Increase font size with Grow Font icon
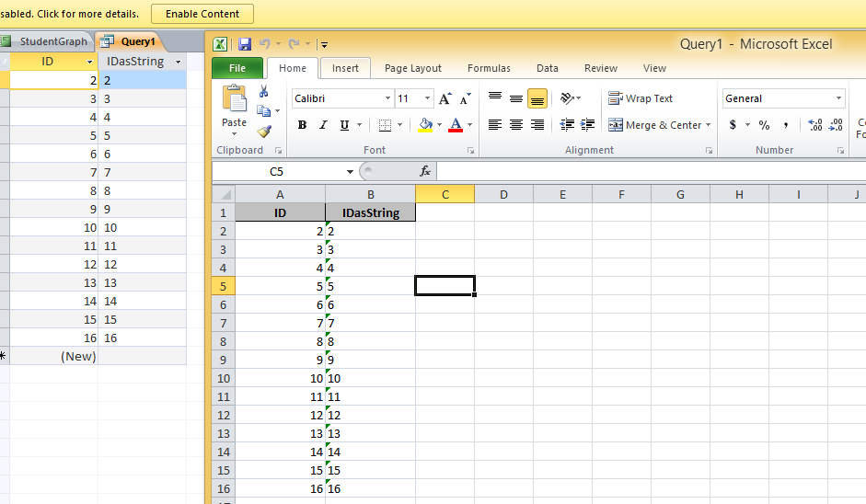 pyautogui.click(x=445, y=98)
